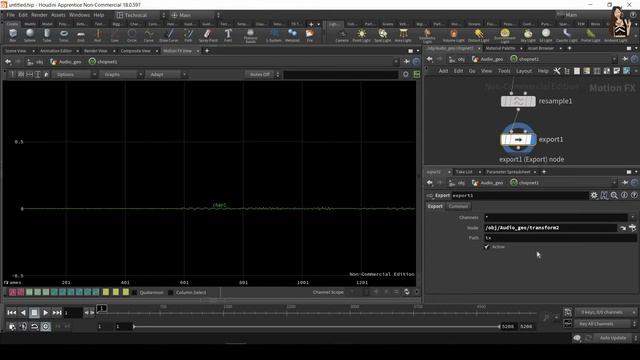Toggle the Active checkbox
640x360 pixels.
coord(487,247)
